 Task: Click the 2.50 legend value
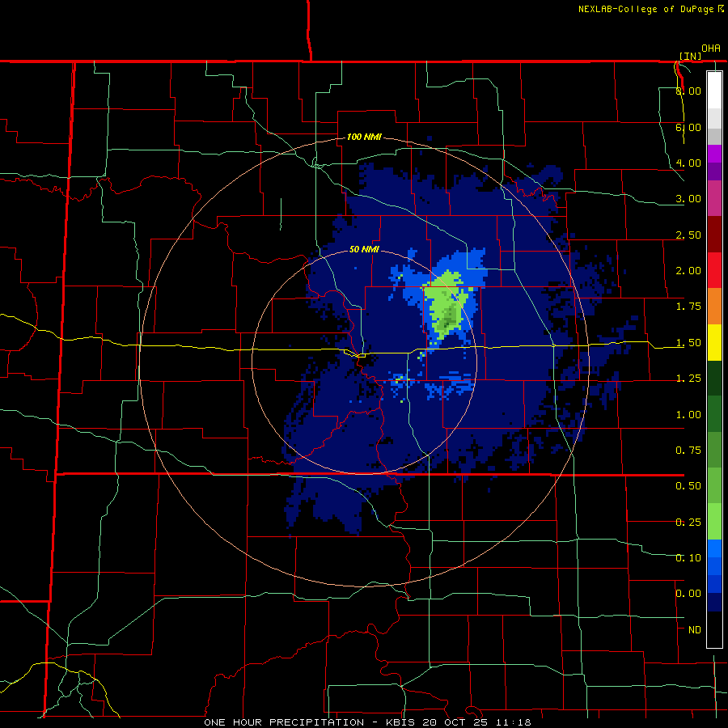click(x=688, y=235)
